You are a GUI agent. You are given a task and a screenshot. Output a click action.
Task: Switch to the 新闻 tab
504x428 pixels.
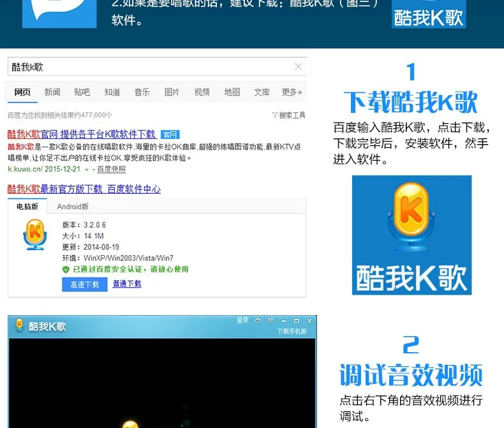click(52, 92)
